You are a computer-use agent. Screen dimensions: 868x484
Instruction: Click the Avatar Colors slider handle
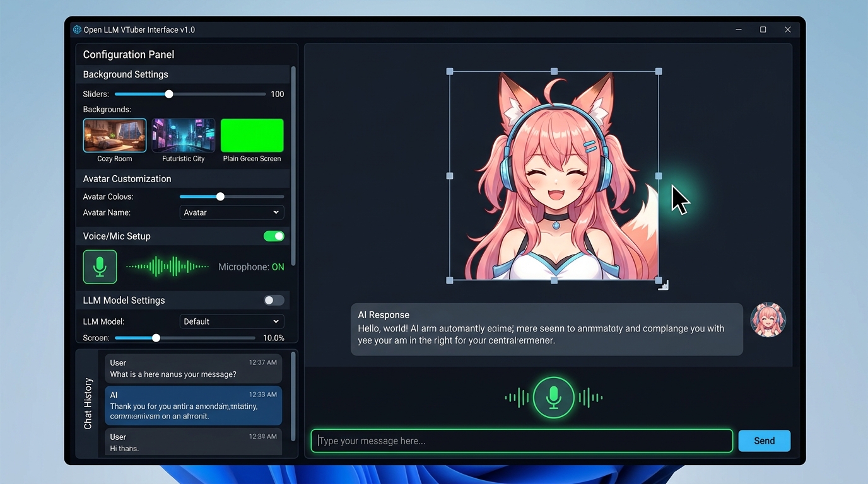(x=220, y=197)
